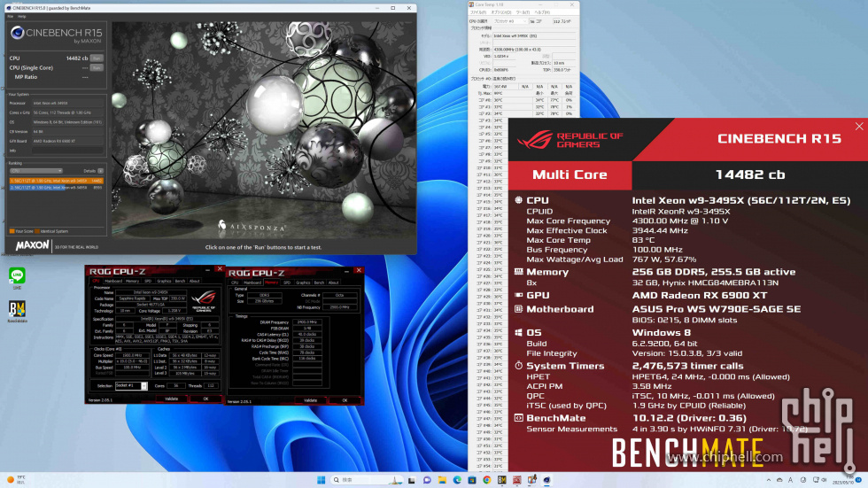Click the Your Score orange legend swatch
The width and height of the screenshot is (868, 488).
coord(12,231)
